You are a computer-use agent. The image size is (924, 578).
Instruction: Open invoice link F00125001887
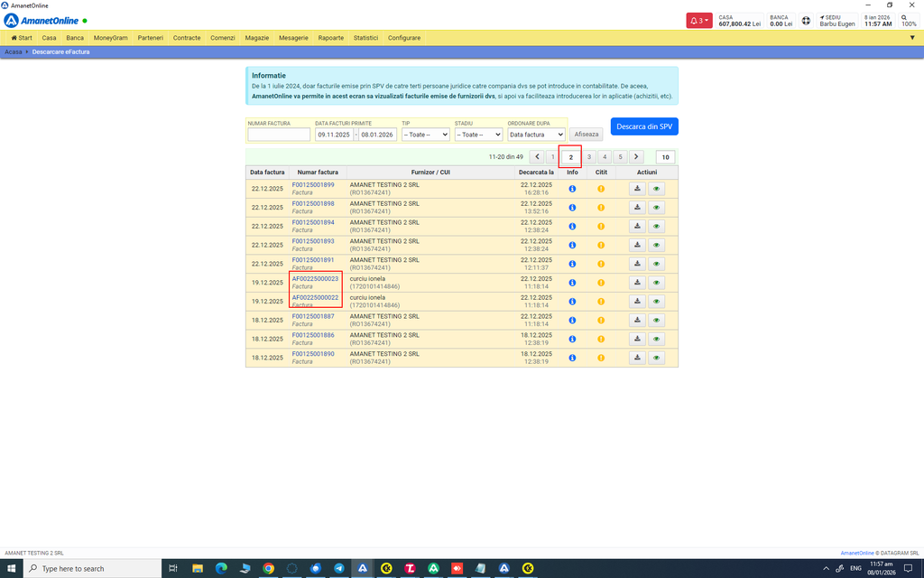pyautogui.click(x=313, y=316)
